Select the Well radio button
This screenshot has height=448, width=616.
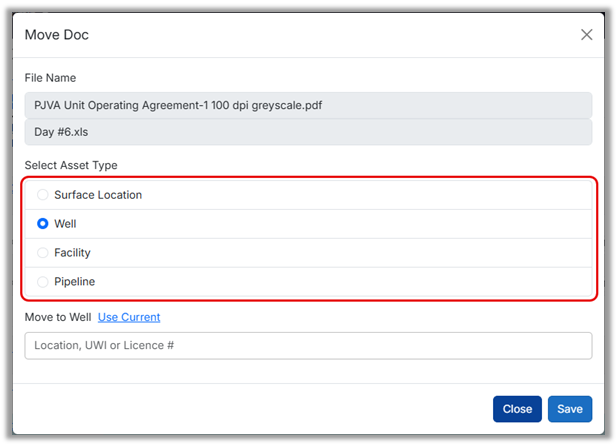click(42, 224)
